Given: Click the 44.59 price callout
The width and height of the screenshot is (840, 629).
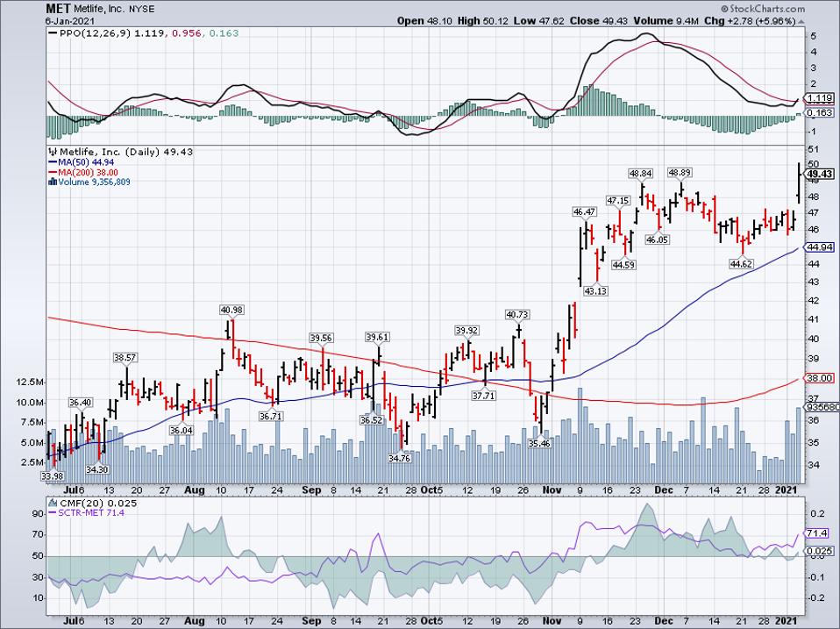Looking at the screenshot, I should (623, 265).
